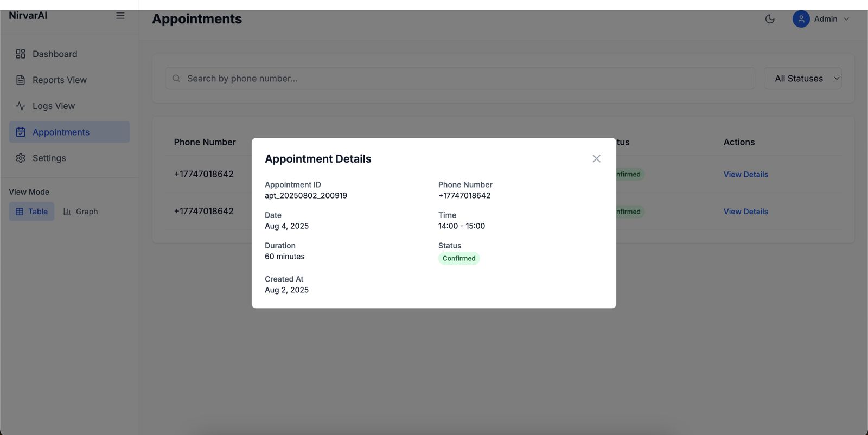Click Phone Number column header

pos(205,142)
